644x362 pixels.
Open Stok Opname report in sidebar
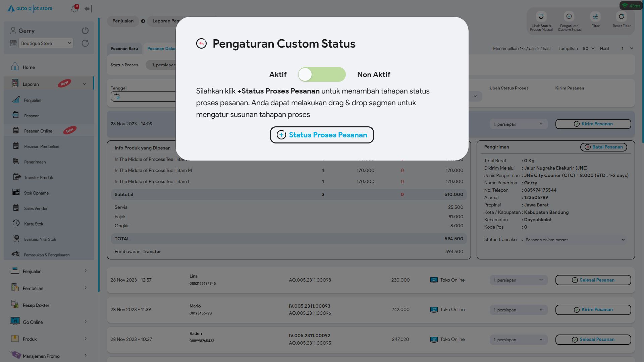click(x=36, y=193)
